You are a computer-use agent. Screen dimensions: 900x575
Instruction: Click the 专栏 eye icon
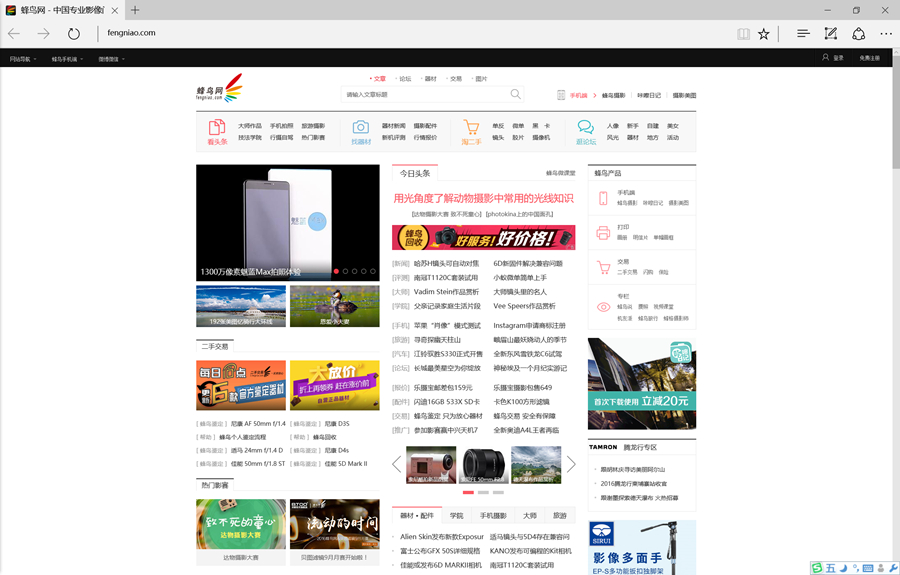[603, 307]
